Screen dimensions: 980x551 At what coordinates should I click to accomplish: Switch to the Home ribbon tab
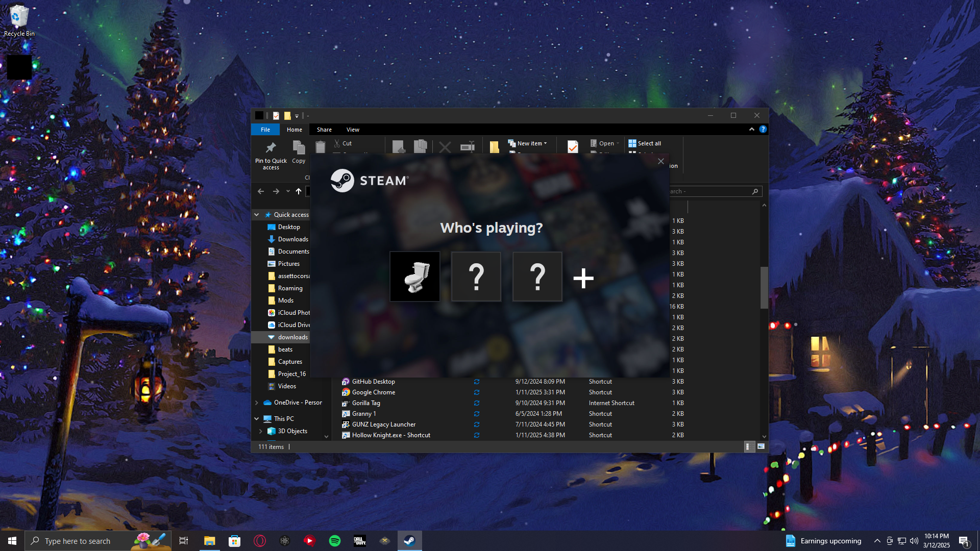[x=295, y=130]
